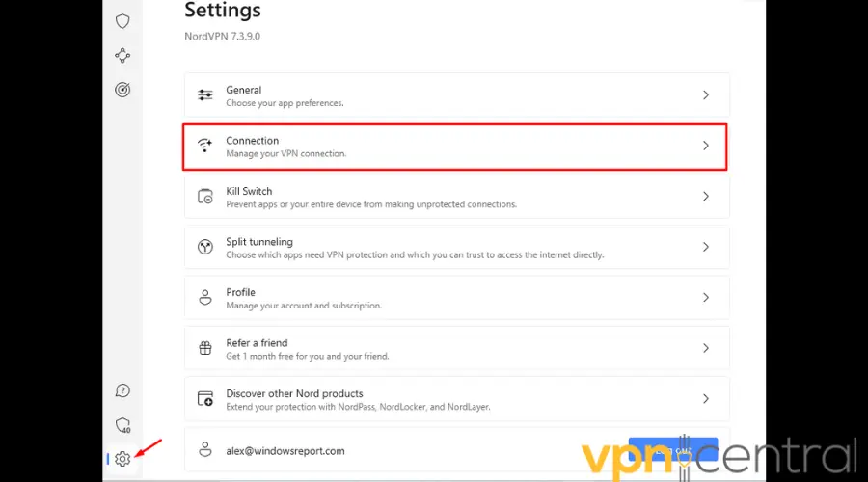Expand General using its right chevron
This screenshot has width=868, height=482.
[x=706, y=95]
